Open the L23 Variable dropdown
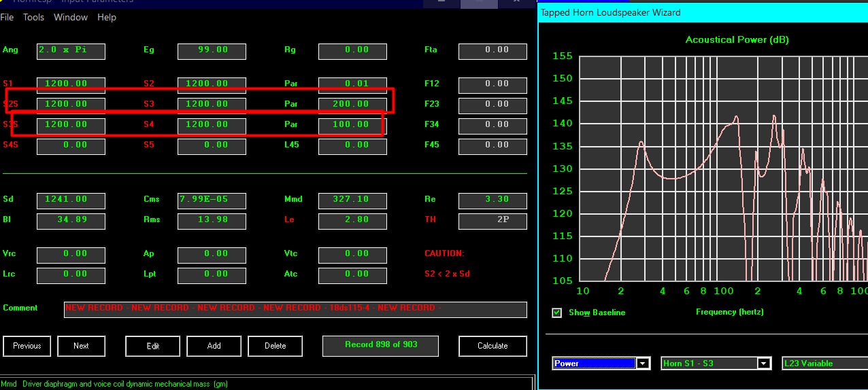This screenshot has width=868, height=390. click(x=824, y=364)
